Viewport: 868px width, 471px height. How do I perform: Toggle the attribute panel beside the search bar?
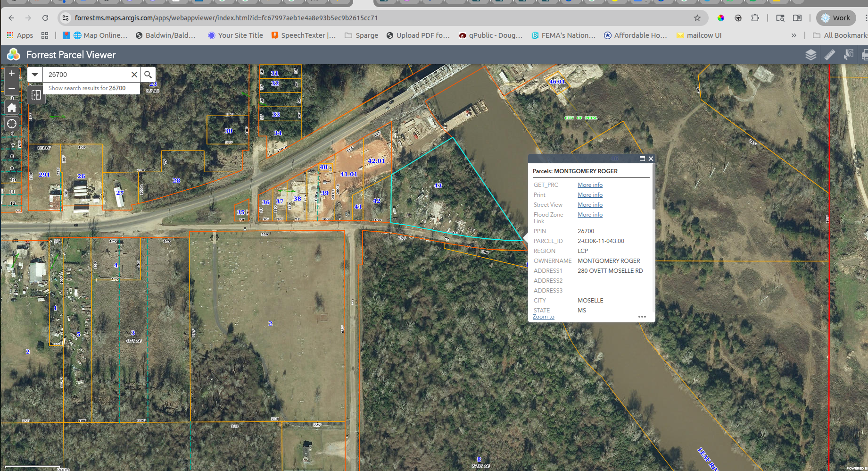point(36,94)
